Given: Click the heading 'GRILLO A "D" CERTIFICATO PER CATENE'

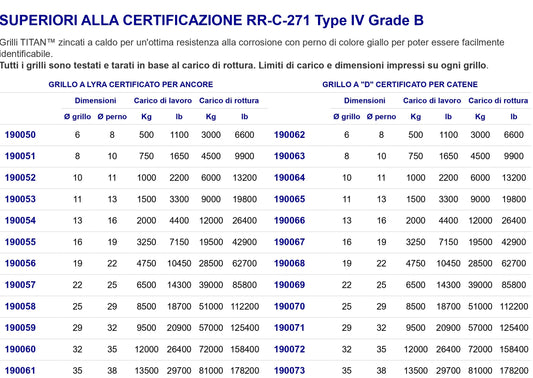Looking at the screenshot, I should click(400, 84).
